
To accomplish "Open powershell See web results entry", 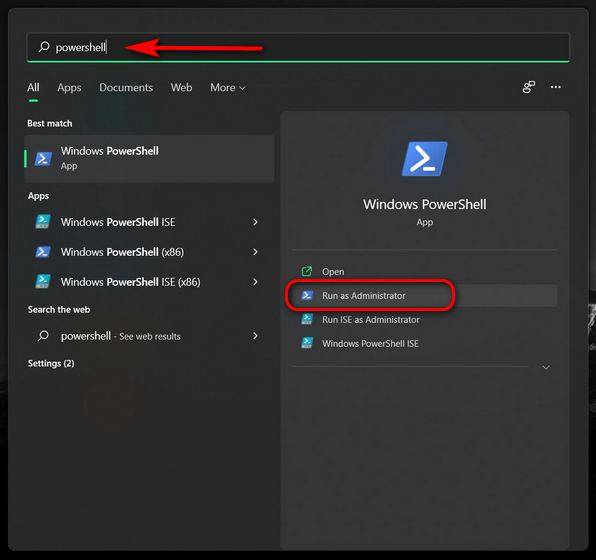I will pyautogui.click(x=149, y=336).
